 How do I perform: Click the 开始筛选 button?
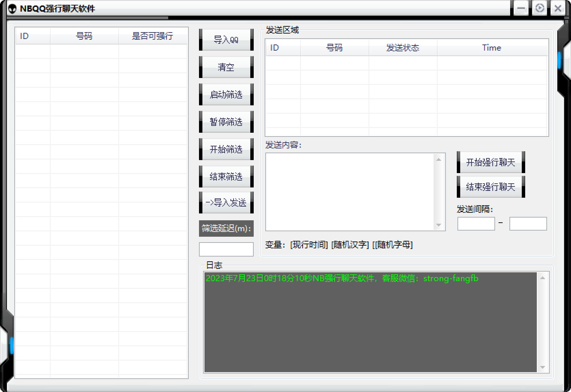click(x=226, y=149)
